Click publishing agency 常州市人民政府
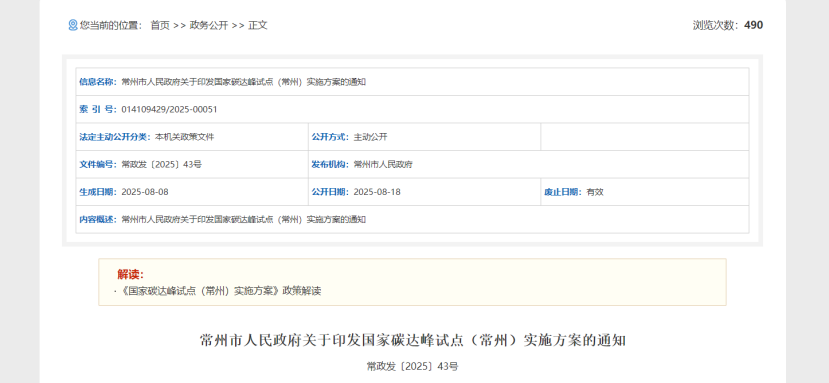The width and height of the screenshot is (829, 383). [x=383, y=165]
